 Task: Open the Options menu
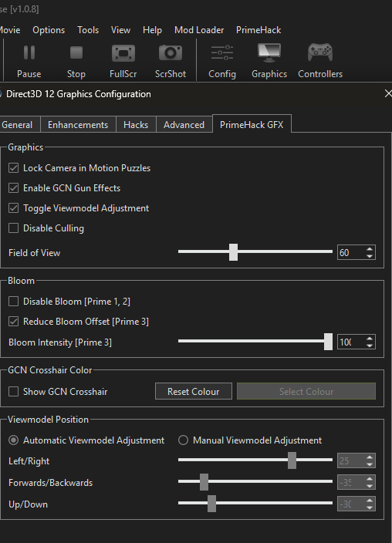pos(49,30)
